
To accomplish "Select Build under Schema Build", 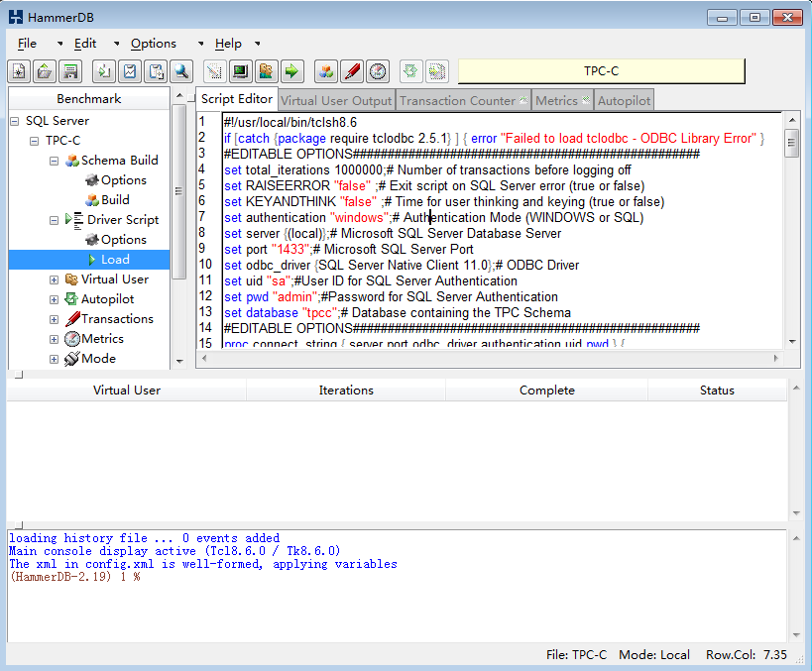I will [115, 200].
